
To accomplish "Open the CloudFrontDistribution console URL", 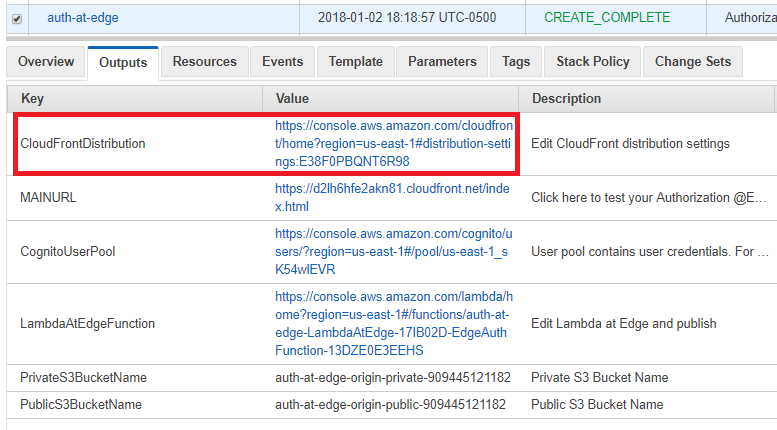I will 393,144.
